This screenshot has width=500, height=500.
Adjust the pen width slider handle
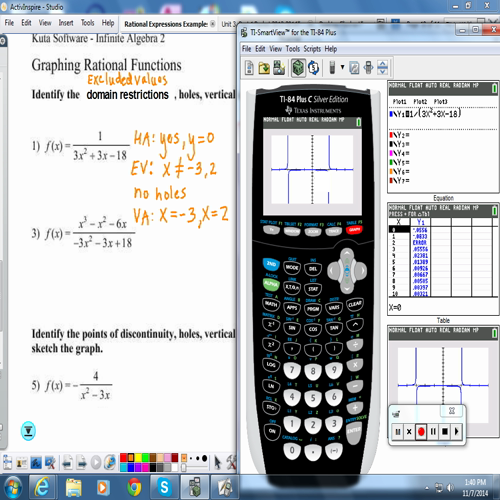pyautogui.click(x=184, y=468)
